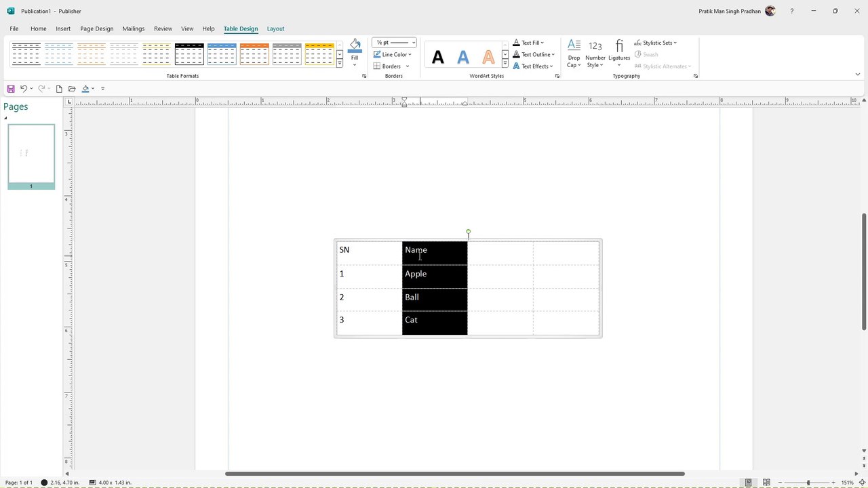The height and width of the screenshot is (488, 868).
Task: Select the page 1 thumbnail in Pages pane
Action: point(31,154)
